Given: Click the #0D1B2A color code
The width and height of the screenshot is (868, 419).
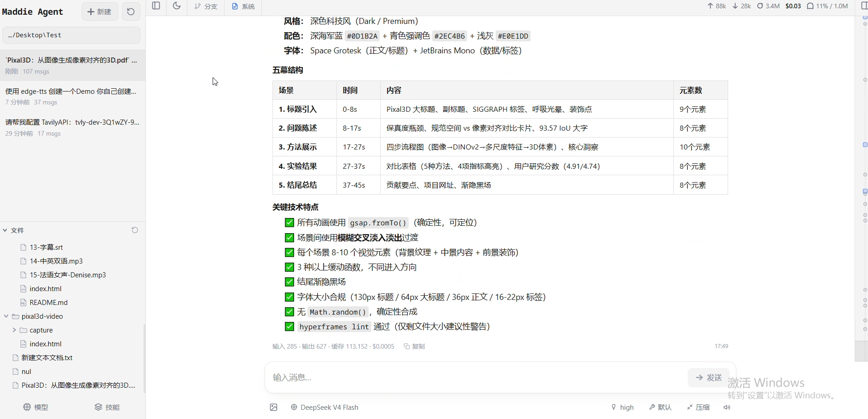Looking at the screenshot, I should click(x=362, y=36).
